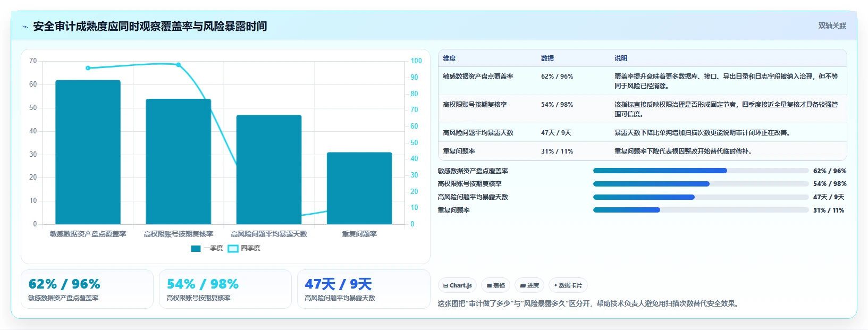
Task: Open the 54% / 98% data card
Action: 225,289
